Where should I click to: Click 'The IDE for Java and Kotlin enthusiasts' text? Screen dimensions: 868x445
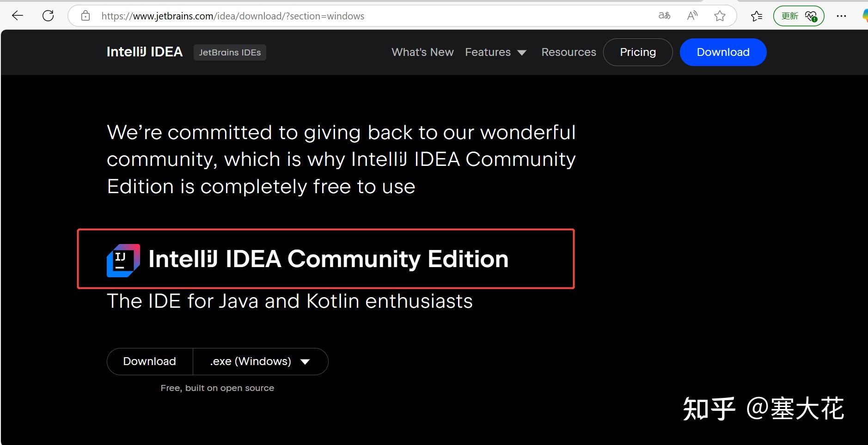(x=290, y=301)
